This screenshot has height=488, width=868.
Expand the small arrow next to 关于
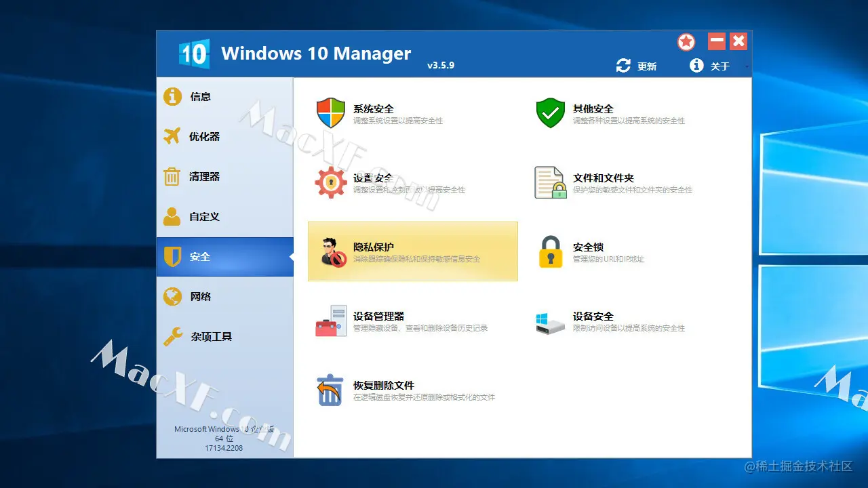747,67
